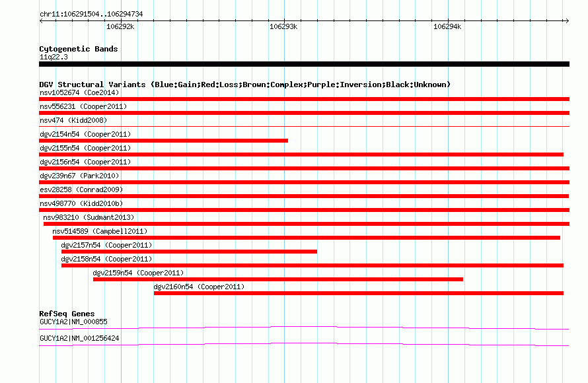This screenshot has height=383, width=588.
Task: Click the 11q22.3 band label
Action: (54, 57)
